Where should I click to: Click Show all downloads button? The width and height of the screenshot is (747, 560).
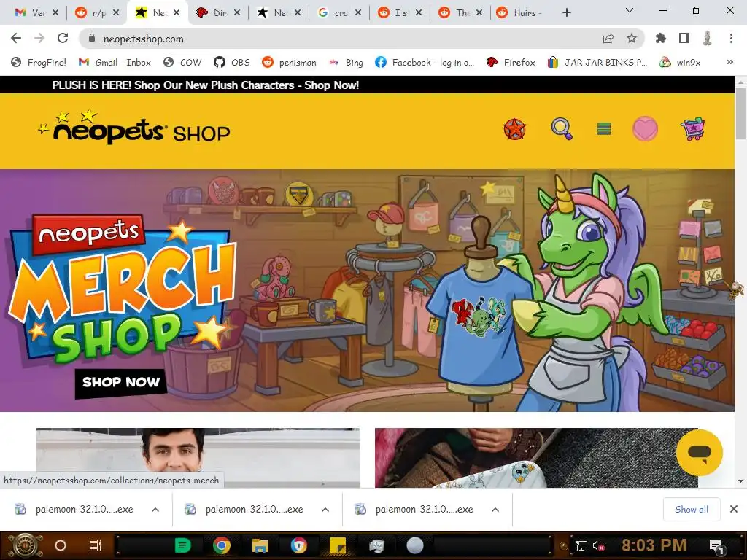pos(692,510)
